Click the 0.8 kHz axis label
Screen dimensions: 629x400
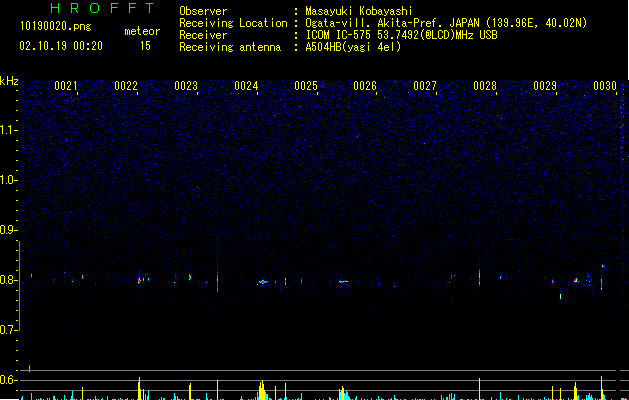coord(8,280)
